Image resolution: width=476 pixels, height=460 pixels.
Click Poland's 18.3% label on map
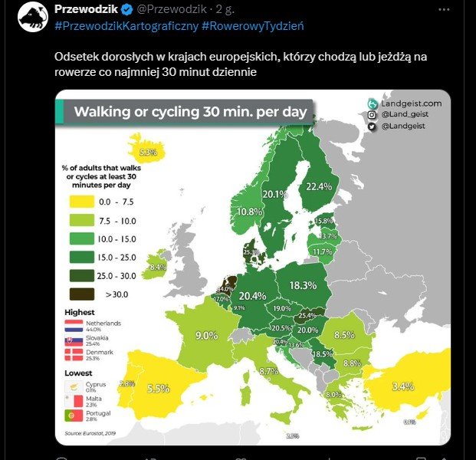pyautogui.click(x=303, y=286)
